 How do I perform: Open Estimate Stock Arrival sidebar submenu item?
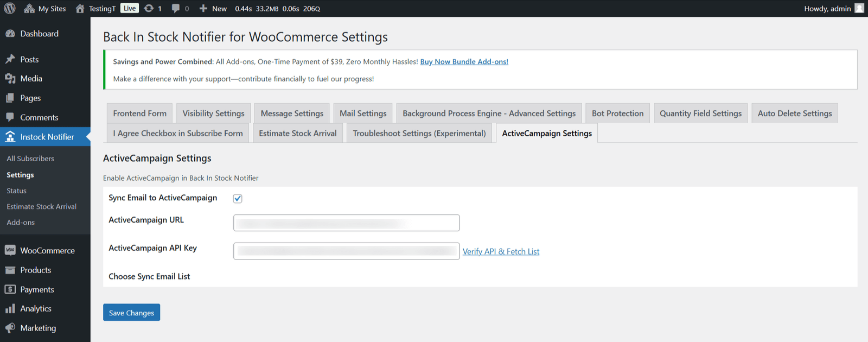[42, 206]
